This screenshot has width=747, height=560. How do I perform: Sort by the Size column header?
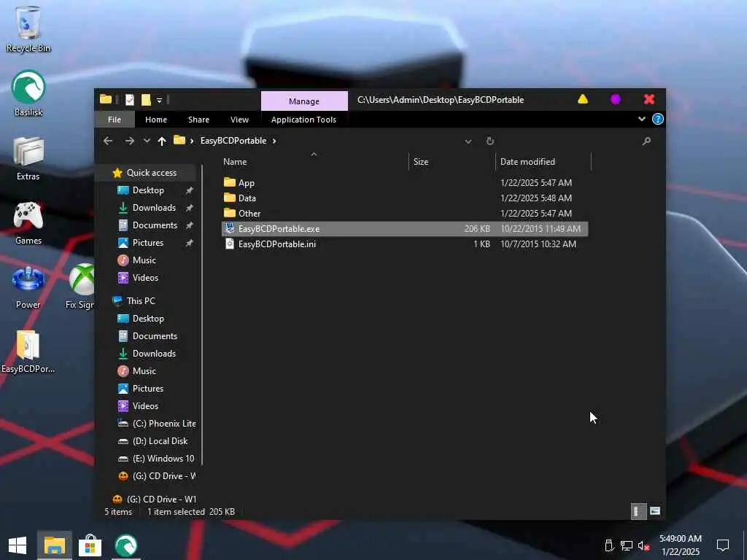pyautogui.click(x=421, y=162)
